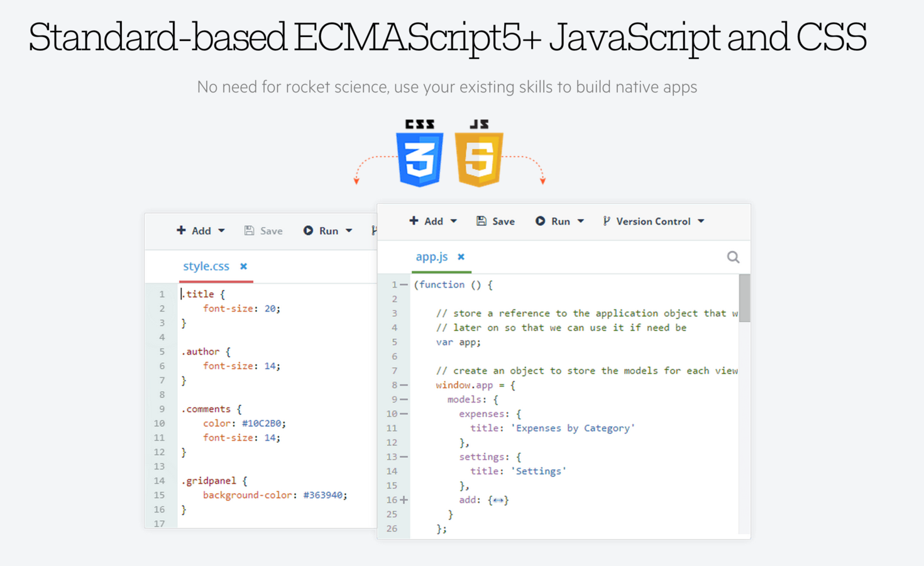924x566 pixels.
Task: Click the Add label in style.css window
Action: pos(201,231)
